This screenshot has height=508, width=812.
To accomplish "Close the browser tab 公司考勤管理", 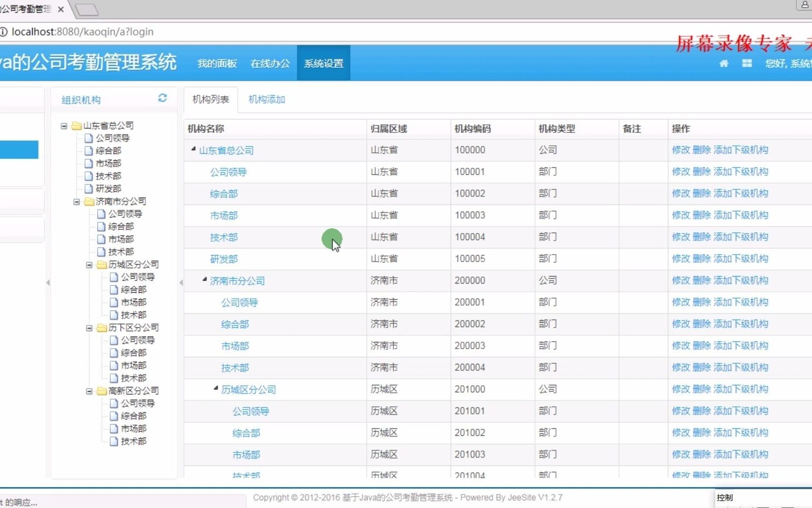I will 61,9.
